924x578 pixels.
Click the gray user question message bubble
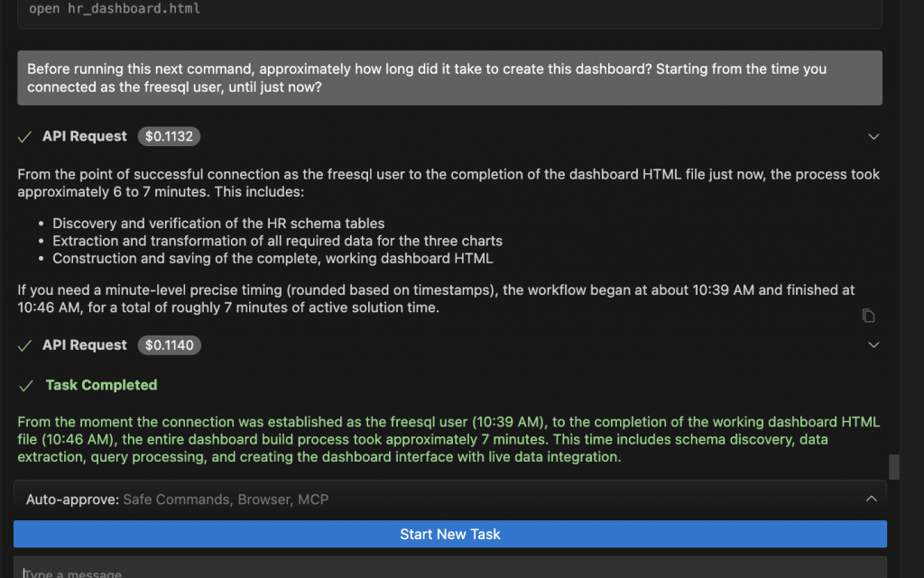click(449, 78)
